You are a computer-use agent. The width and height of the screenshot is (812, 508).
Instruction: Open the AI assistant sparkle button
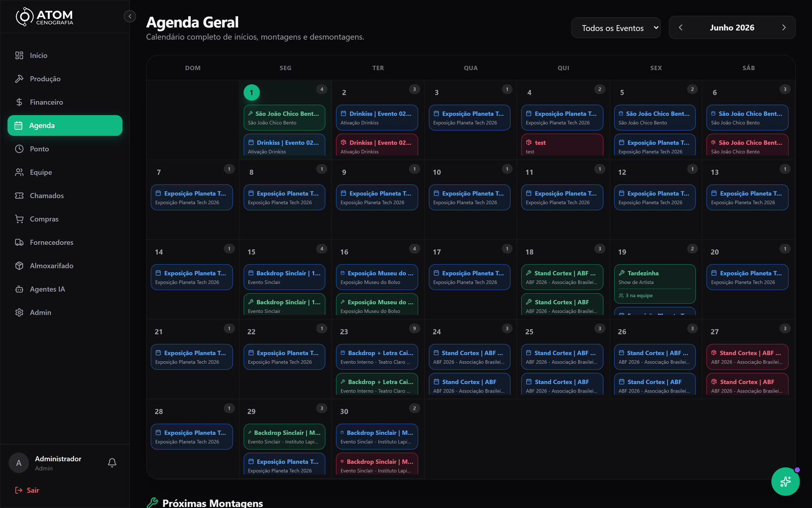785,482
